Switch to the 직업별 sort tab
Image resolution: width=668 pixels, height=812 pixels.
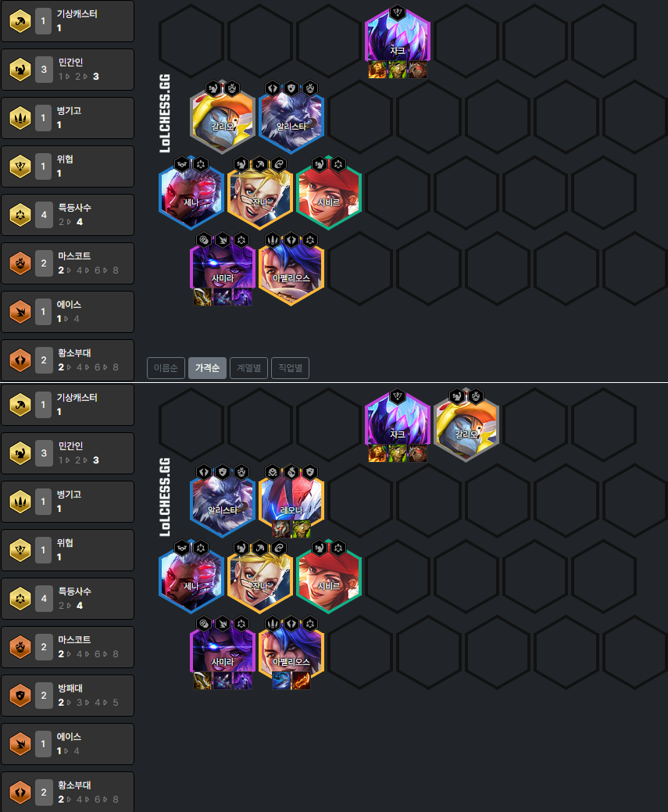[x=290, y=368]
